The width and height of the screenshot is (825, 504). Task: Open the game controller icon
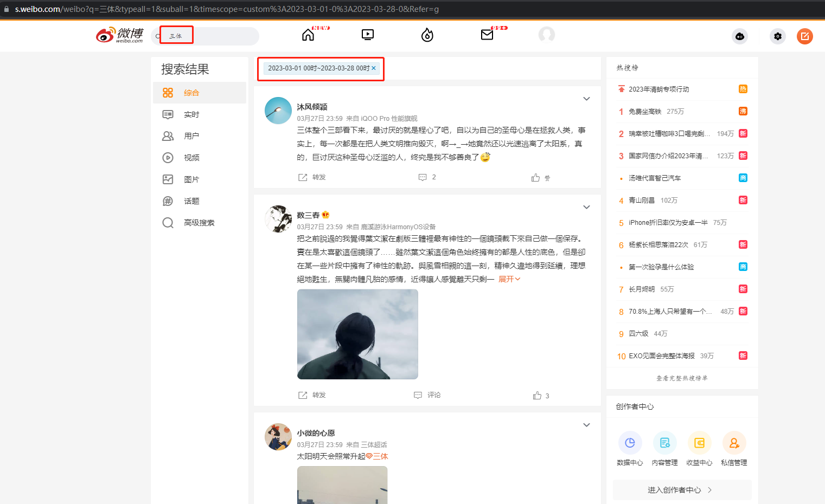click(x=740, y=36)
